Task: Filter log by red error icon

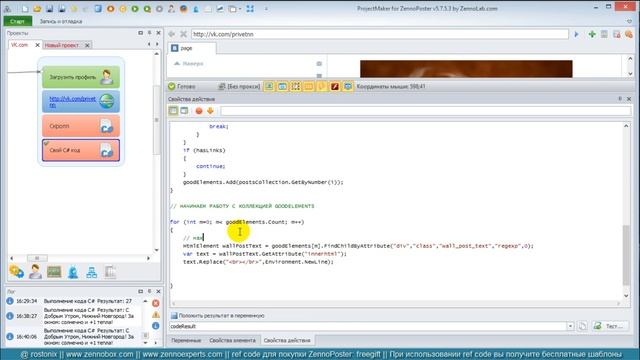Action: (156, 303)
